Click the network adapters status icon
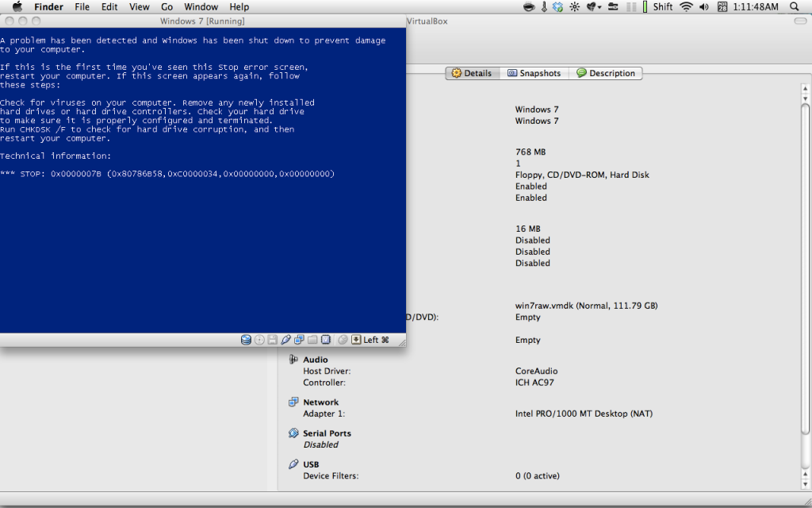812x508 pixels. click(299, 340)
